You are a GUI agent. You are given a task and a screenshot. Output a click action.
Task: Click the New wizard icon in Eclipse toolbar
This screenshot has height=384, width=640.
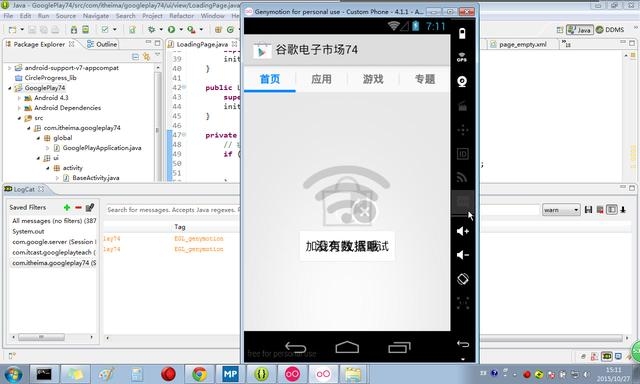click(13, 30)
